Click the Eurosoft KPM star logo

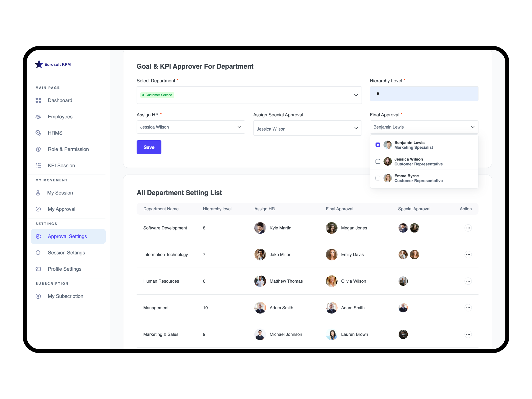(x=39, y=64)
